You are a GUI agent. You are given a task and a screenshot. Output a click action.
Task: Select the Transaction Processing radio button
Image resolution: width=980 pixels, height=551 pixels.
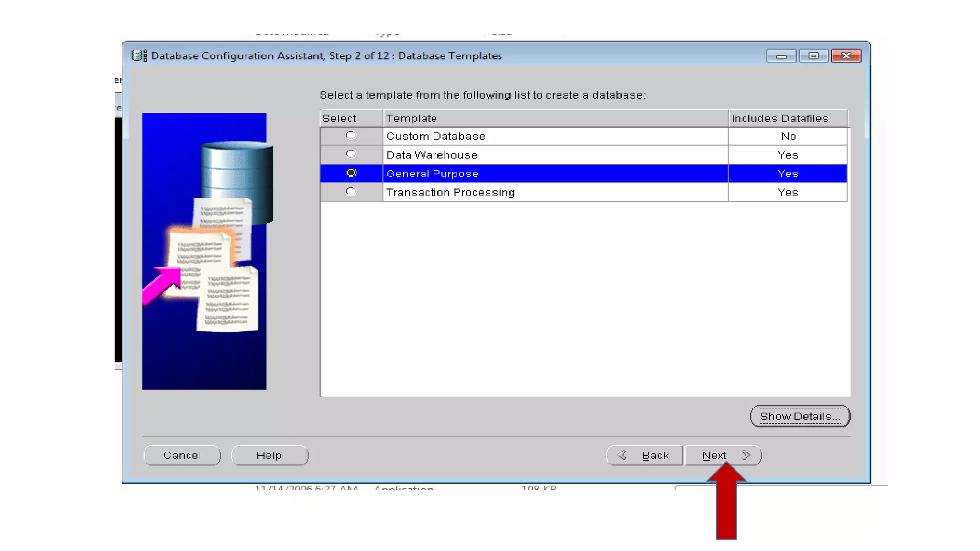351,191
